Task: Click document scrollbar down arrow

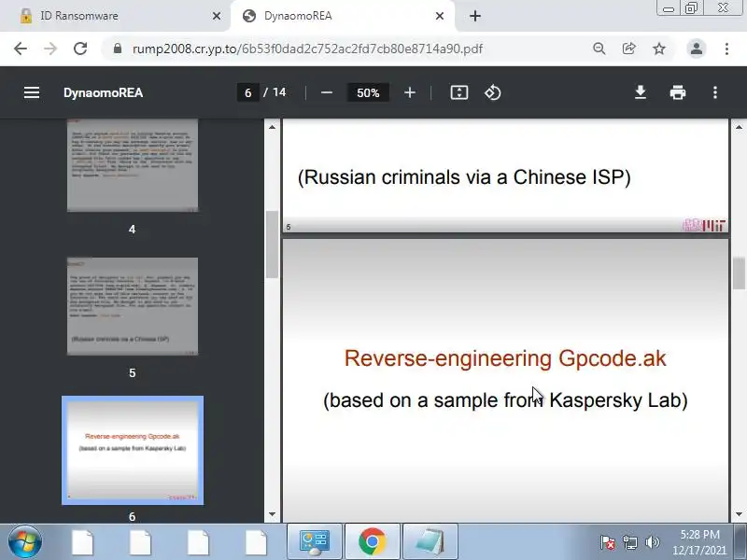Action: point(739,514)
